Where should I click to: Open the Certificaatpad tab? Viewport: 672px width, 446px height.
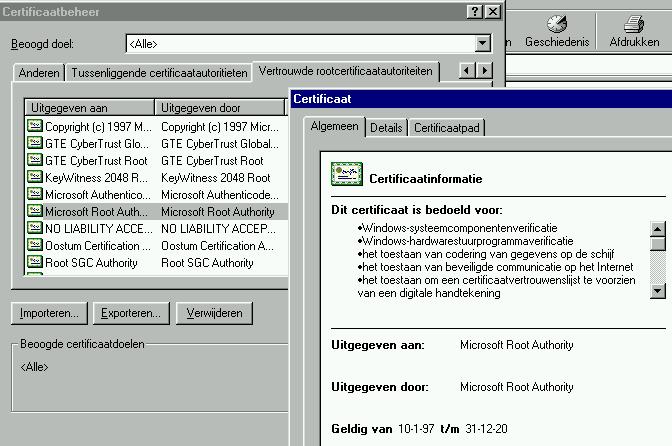pos(447,128)
